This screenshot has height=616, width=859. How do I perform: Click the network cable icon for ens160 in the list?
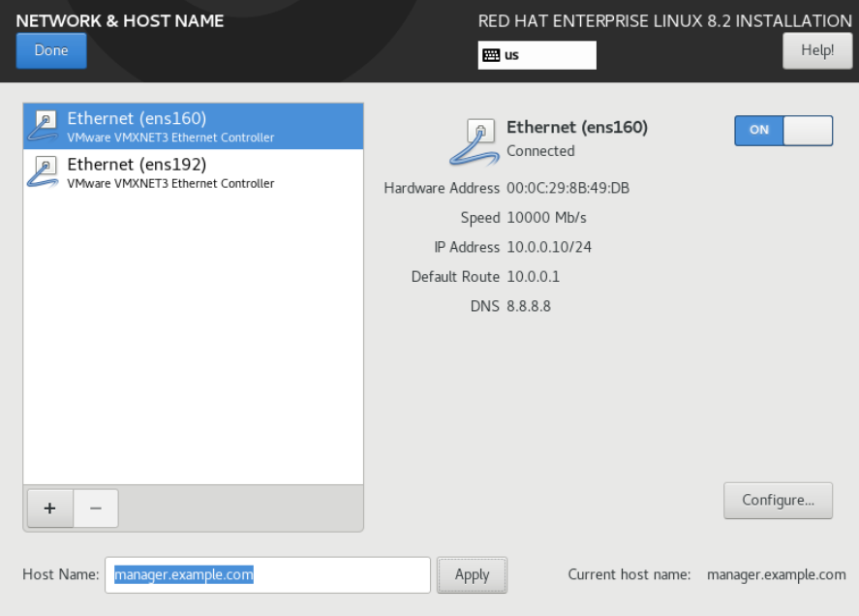tap(44, 126)
